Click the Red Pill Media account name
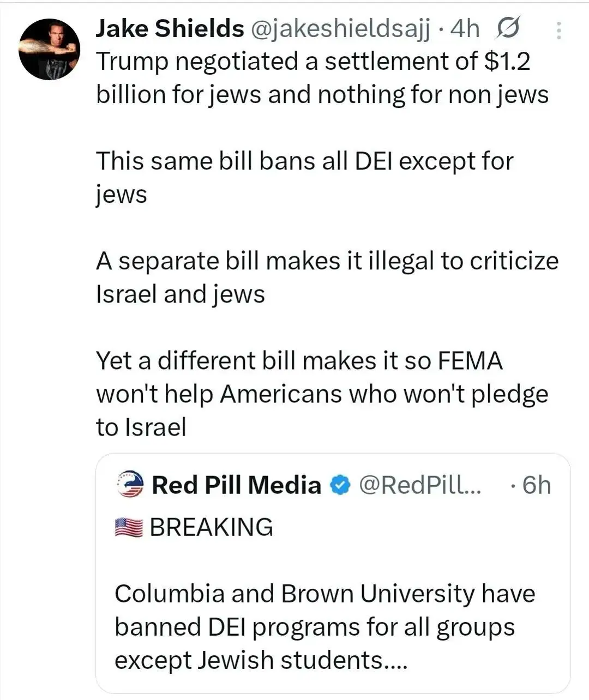Viewport: 589px width, 700px height. coord(236,485)
